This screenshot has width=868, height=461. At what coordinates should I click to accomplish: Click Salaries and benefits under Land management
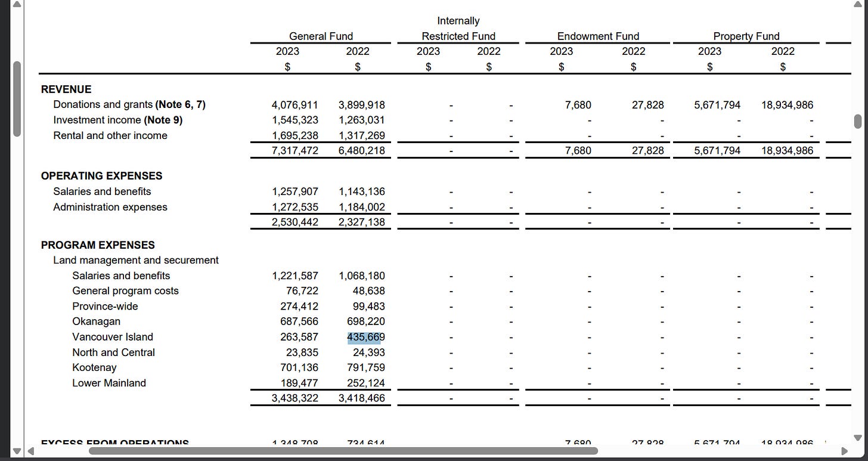(121, 276)
